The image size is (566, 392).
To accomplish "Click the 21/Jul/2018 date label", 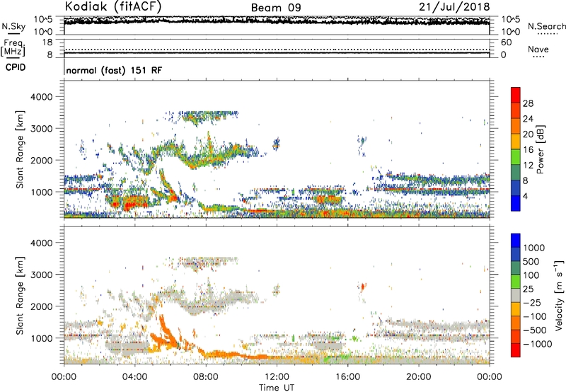I will click(x=454, y=7).
